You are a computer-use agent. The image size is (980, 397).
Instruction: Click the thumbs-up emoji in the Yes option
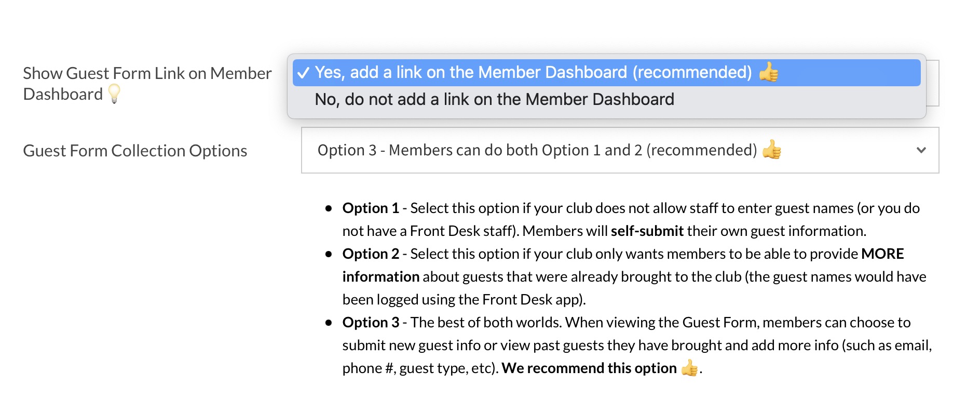click(768, 72)
